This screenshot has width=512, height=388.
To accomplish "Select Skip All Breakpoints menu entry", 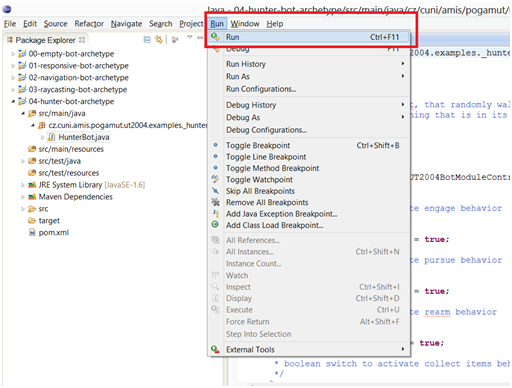I will tap(309, 191).
